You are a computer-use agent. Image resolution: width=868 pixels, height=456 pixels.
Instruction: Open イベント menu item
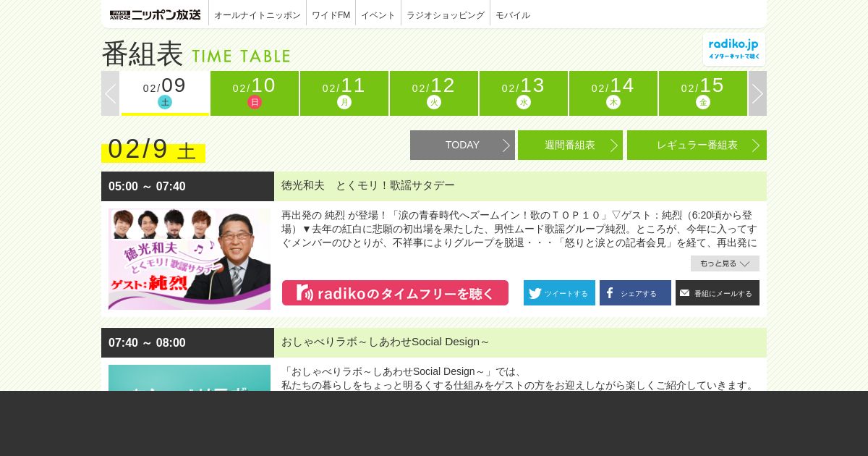[378, 14]
